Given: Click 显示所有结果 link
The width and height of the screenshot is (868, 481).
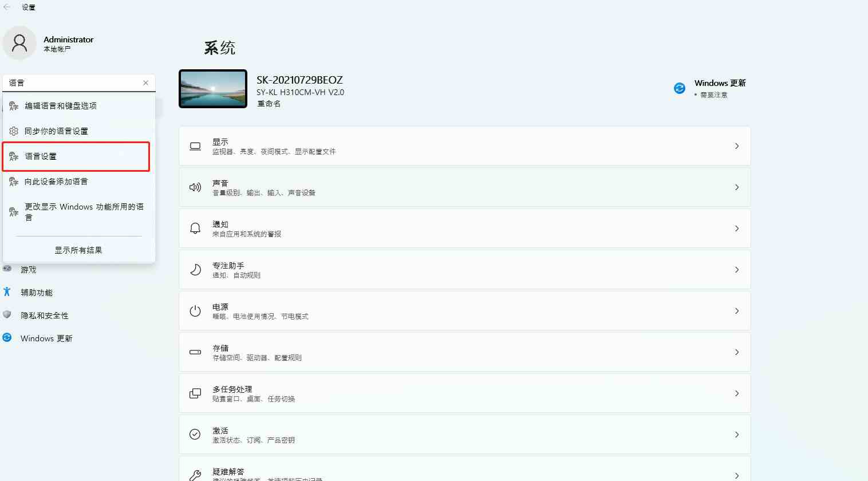Looking at the screenshot, I should tap(78, 250).
